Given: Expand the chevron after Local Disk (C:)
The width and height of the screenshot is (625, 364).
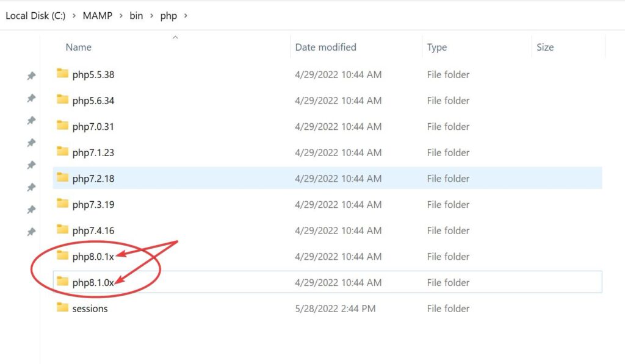Looking at the screenshot, I should (74, 16).
